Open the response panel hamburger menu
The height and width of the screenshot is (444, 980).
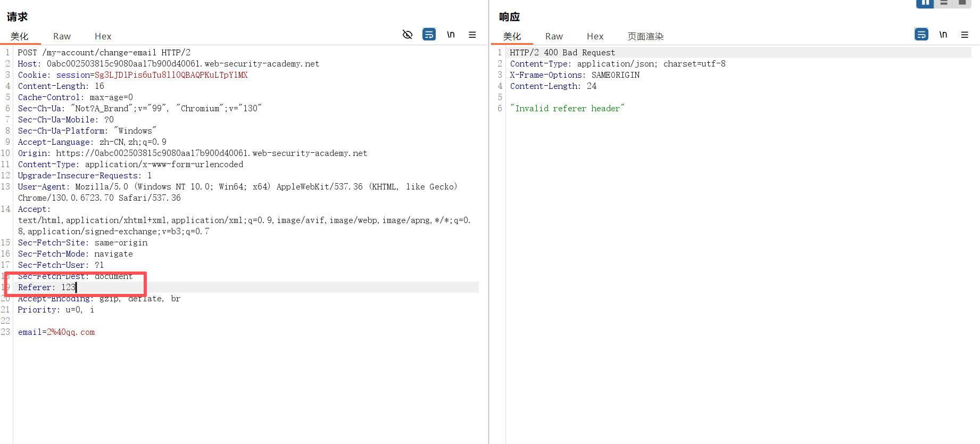[x=964, y=35]
